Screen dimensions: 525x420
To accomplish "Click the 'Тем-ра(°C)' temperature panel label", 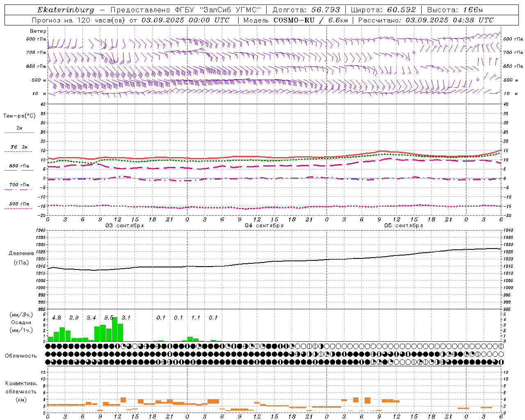I will click(x=19, y=116).
